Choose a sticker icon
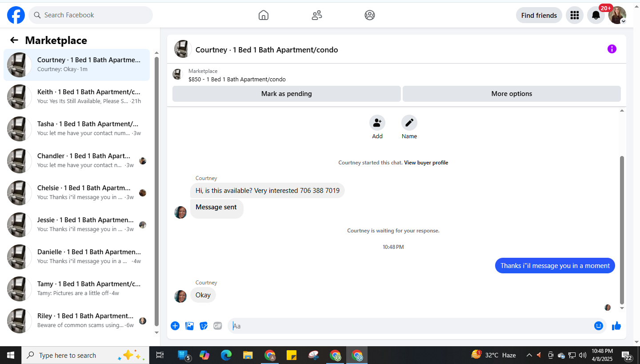The height and width of the screenshot is (364, 640). click(204, 326)
